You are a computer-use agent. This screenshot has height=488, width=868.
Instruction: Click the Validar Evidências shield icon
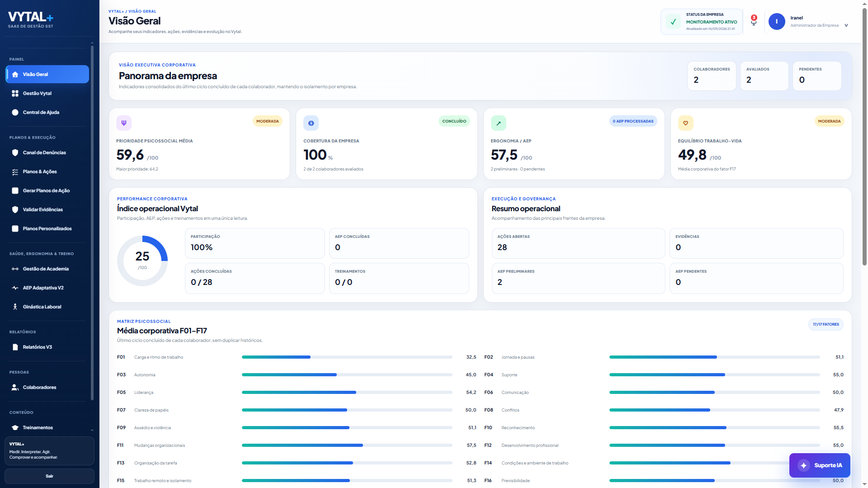pyautogui.click(x=15, y=210)
